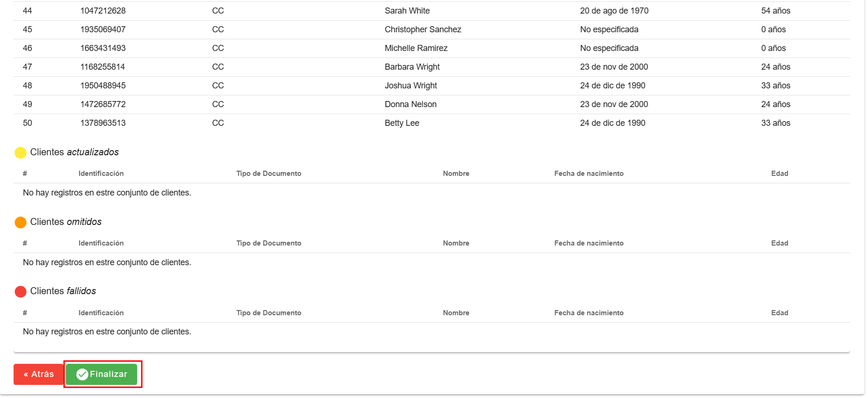This screenshot has width=868, height=398.
Task: Click Identificación header under Clientes actualizados
Action: (x=101, y=174)
